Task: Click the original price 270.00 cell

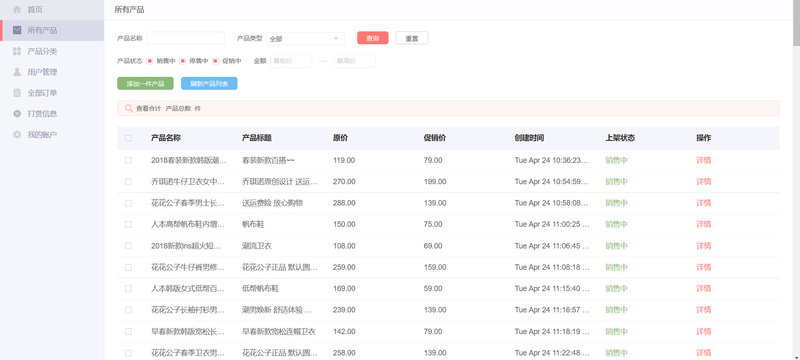Action: tap(344, 182)
